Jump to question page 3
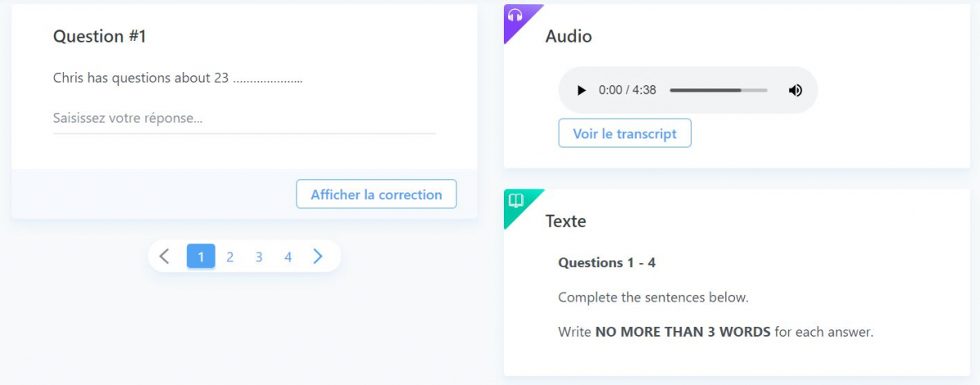This screenshot has height=385, width=980. (x=259, y=257)
